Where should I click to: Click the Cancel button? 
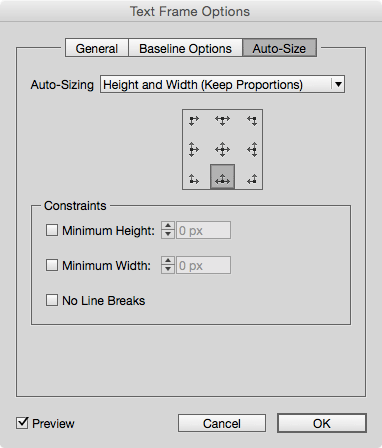point(222,423)
